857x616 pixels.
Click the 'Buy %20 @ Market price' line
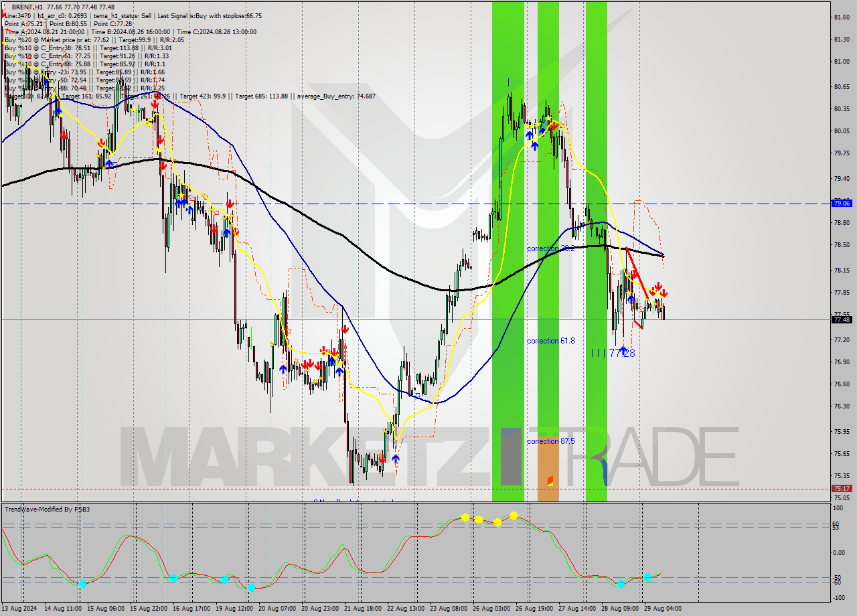(94, 40)
